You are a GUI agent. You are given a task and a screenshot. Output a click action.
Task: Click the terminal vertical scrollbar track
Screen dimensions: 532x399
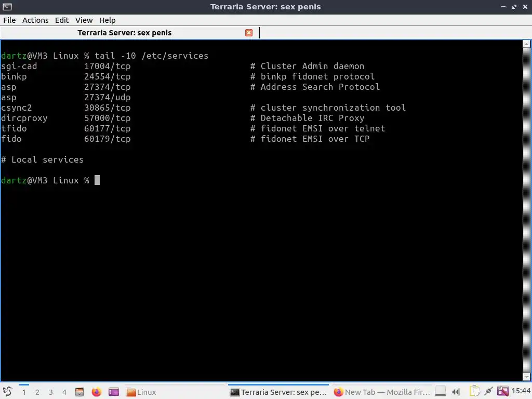(526, 210)
